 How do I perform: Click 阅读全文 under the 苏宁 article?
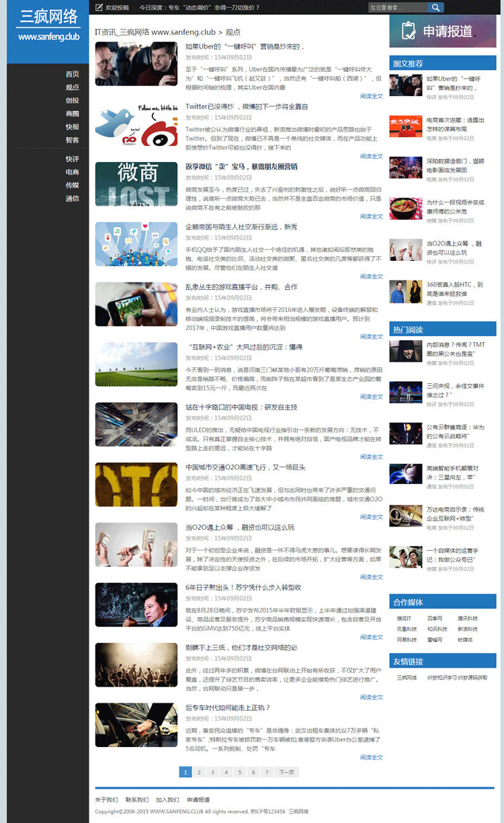371,637
